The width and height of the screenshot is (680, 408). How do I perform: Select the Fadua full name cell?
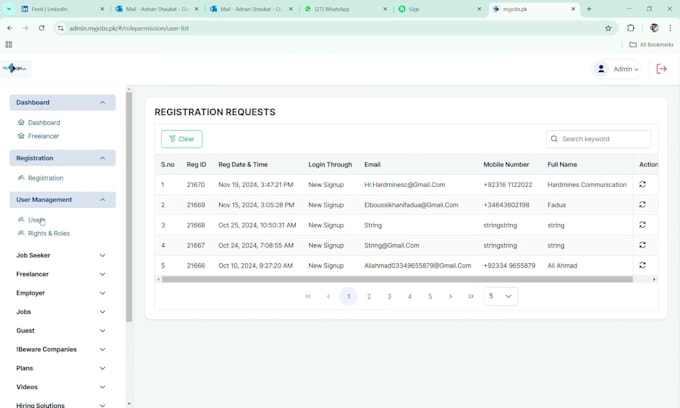[x=556, y=205]
